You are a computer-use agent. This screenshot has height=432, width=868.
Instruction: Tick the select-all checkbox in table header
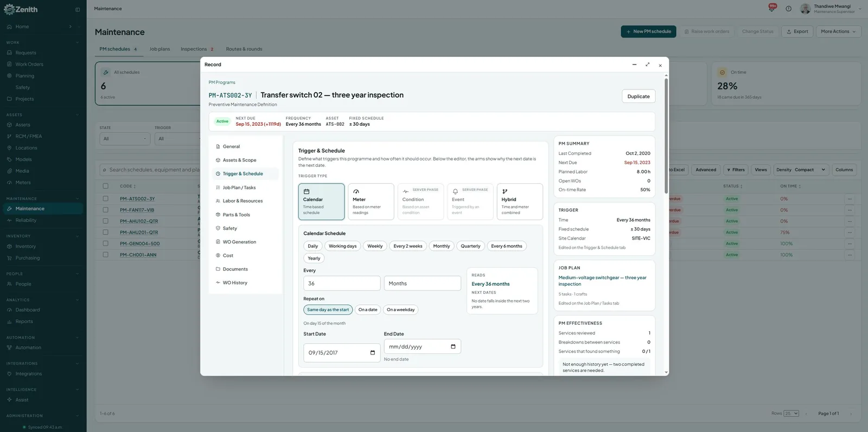click(105, 186)
